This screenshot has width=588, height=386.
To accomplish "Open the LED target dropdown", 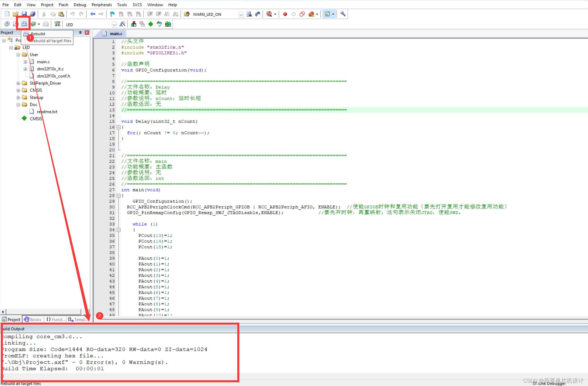I will pos(114,25).
